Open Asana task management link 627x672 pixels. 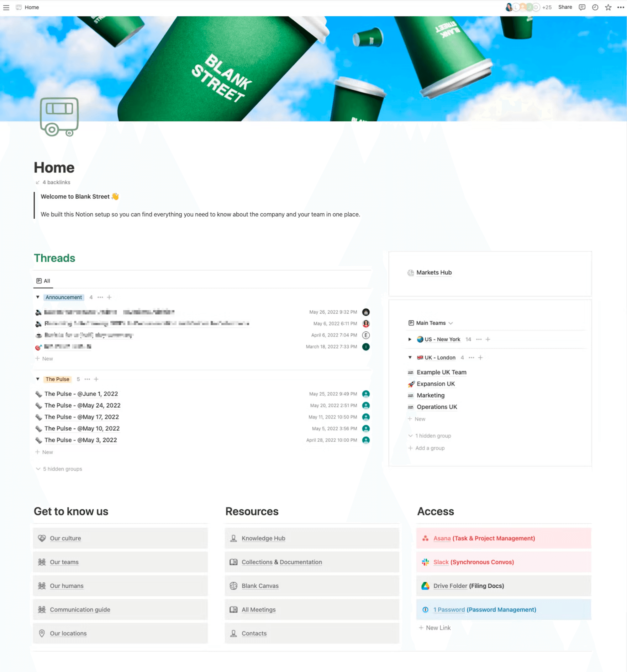point(442,538)
